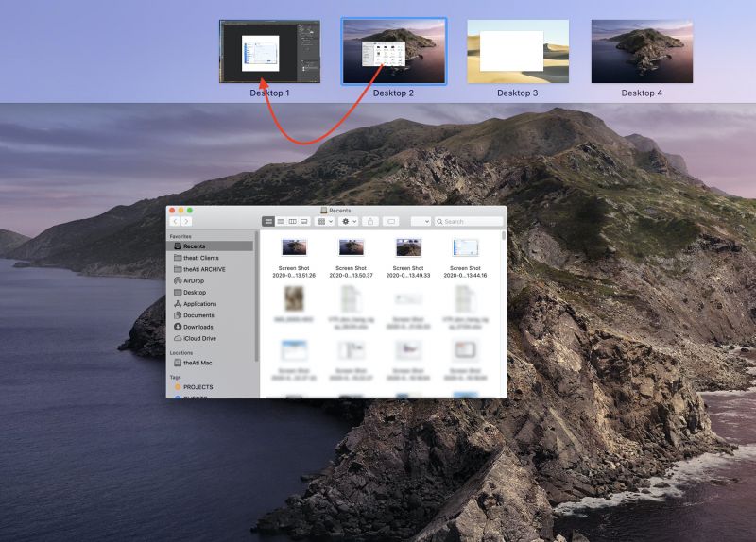Viewport: 756px width, 542px height.
Task: Click the Desktop 4 label text
Action: pyautogui.click(x=642, y=93)
